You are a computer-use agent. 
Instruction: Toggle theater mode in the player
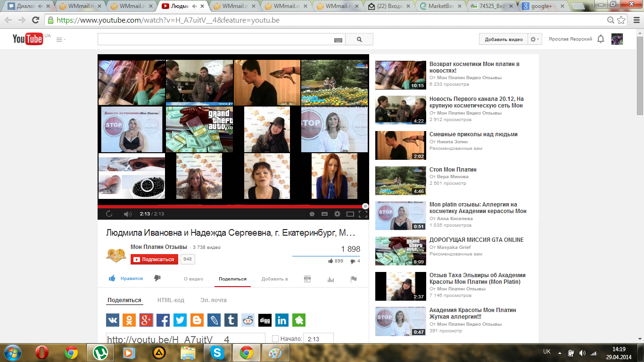(350, 214)
